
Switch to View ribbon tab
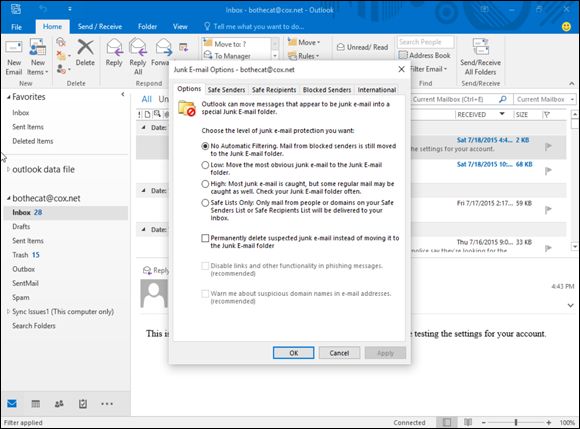180,27
